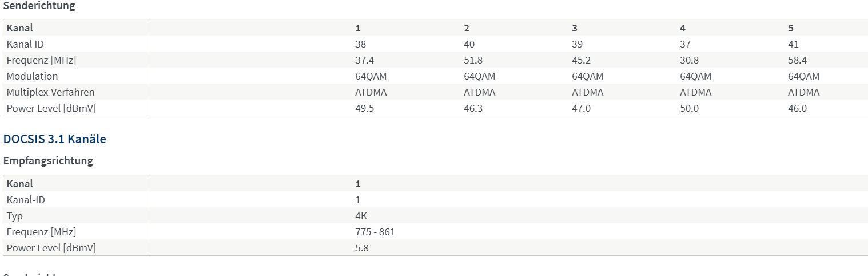
Task: Click frequency value 58.4 MHz
Action: pyautogui.click(x=797, y=60)
